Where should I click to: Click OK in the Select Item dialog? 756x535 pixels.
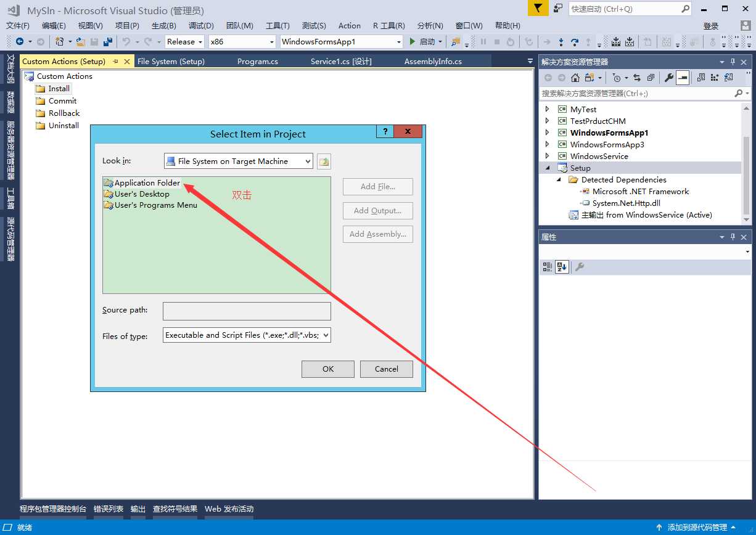click(328, 369)
